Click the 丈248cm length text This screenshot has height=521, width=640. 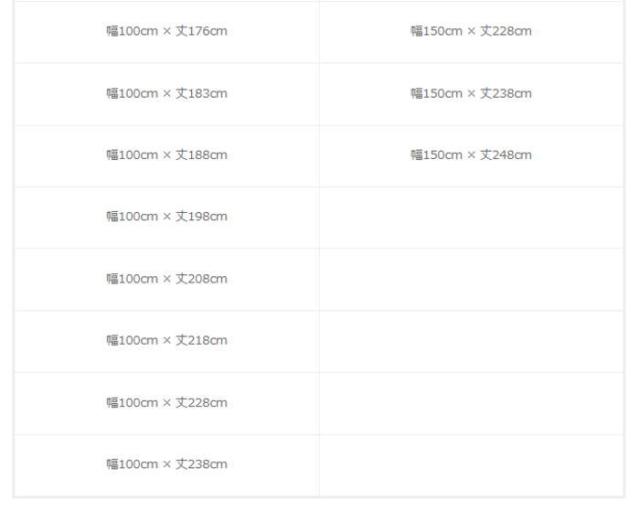pos(507,155)
